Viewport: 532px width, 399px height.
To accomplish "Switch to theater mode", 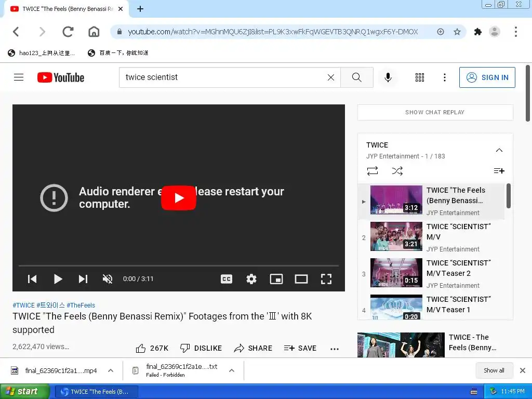I will (x=301, y=279).
